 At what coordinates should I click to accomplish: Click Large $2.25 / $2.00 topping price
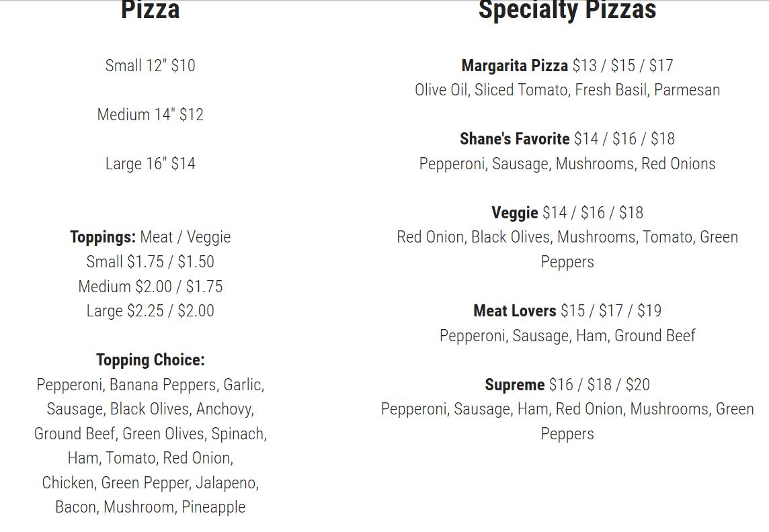pos(150,311)
